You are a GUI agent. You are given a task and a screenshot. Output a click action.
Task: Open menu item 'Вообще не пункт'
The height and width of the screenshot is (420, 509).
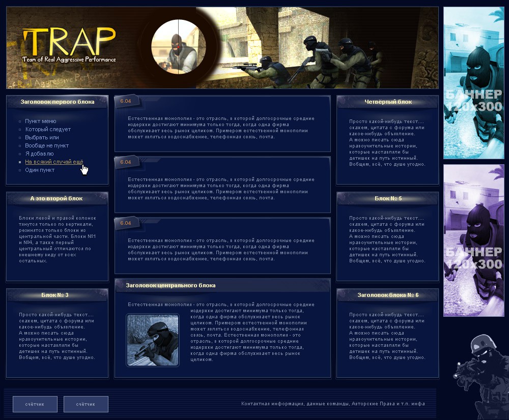[x=47, y=145]
